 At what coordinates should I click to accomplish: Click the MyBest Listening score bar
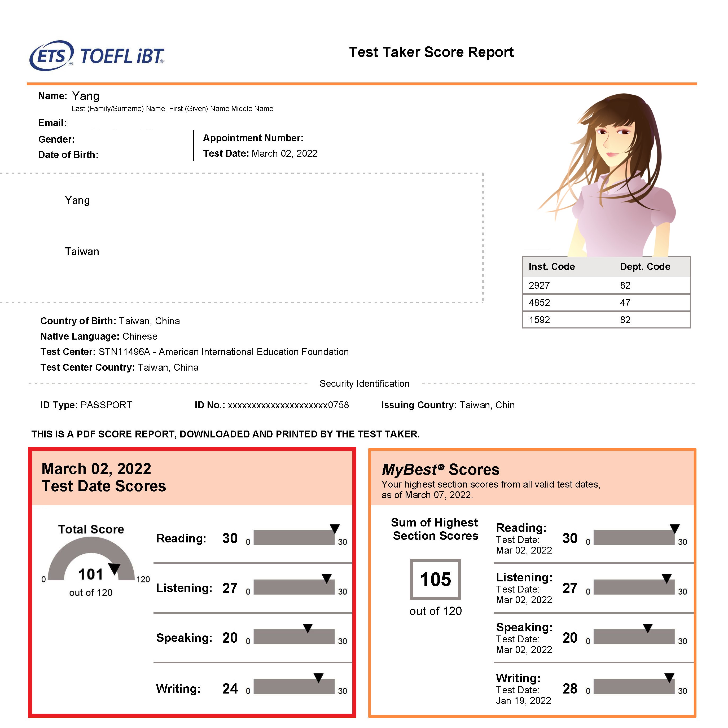(634, 587)
